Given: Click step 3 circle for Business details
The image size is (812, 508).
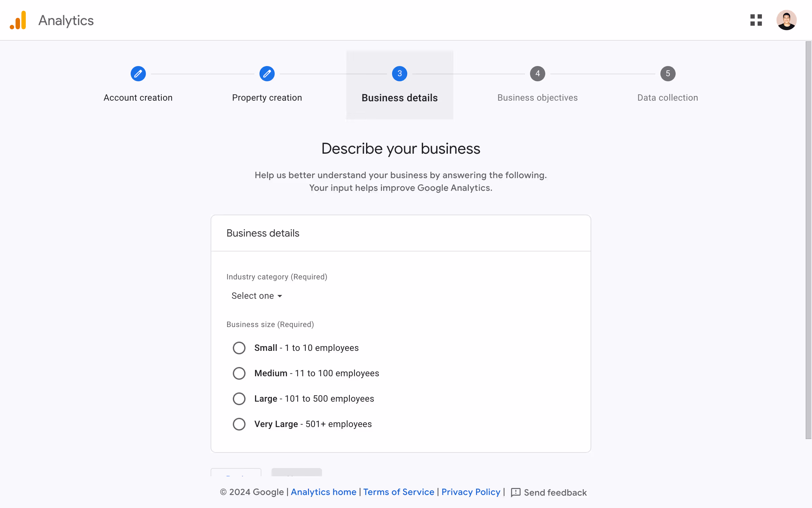Looking at the screenshot, I should pos(399,74).
